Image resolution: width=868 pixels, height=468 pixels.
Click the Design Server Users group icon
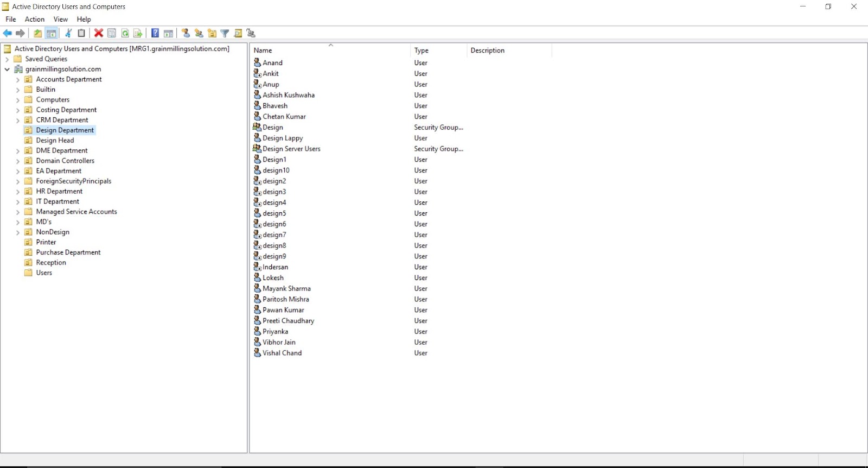coord(257,148)
